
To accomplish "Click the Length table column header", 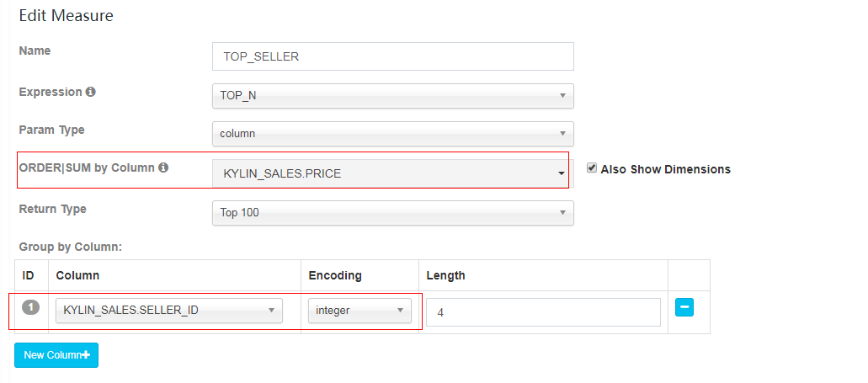I will coord(445,275).
